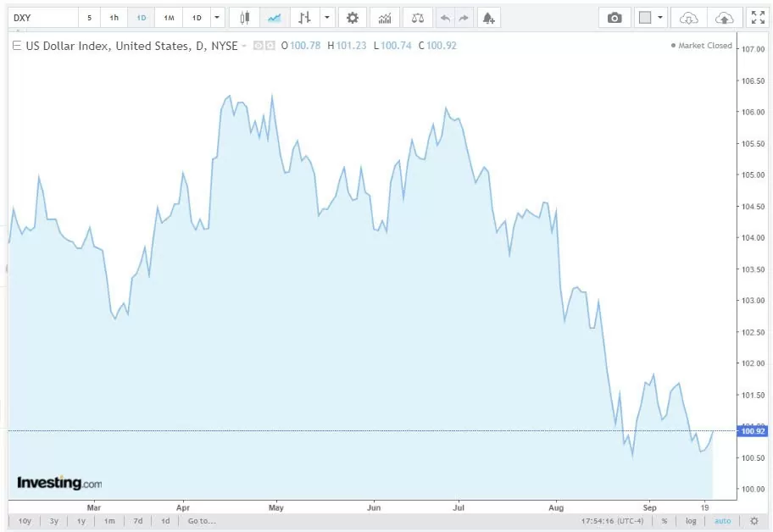The width and height of the screenshot is (773, 532).
Task: Expand the time interval dropdown arrow
Action: coord(218,18)
